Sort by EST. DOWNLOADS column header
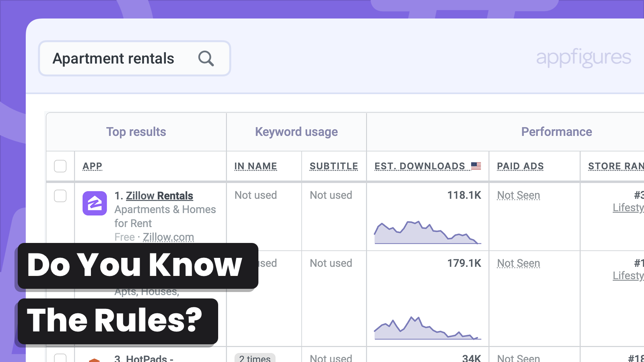 click(x=420, y=166)
